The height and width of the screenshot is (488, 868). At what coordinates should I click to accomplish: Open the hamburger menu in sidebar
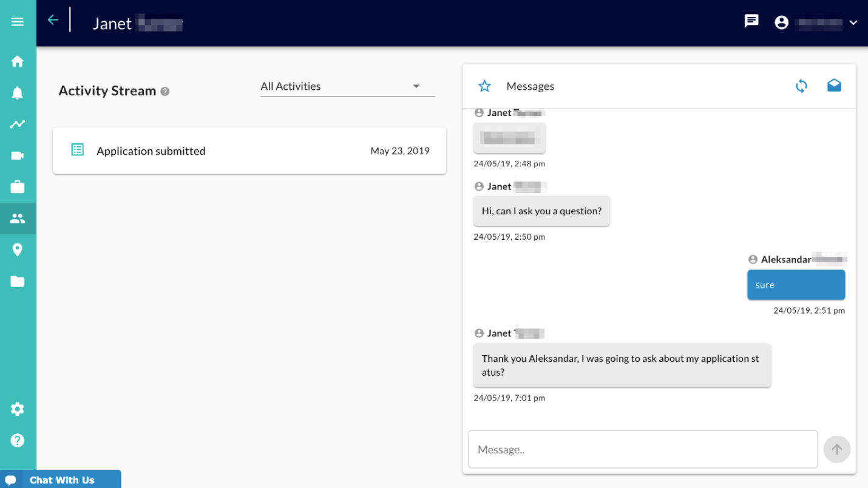(18, 22)
